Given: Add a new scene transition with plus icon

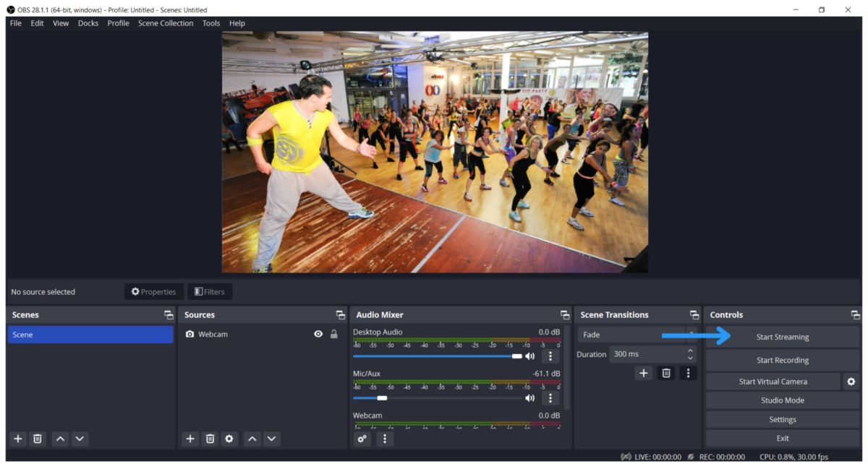Looking at the screenshot, I should click(x=643, y=373).
